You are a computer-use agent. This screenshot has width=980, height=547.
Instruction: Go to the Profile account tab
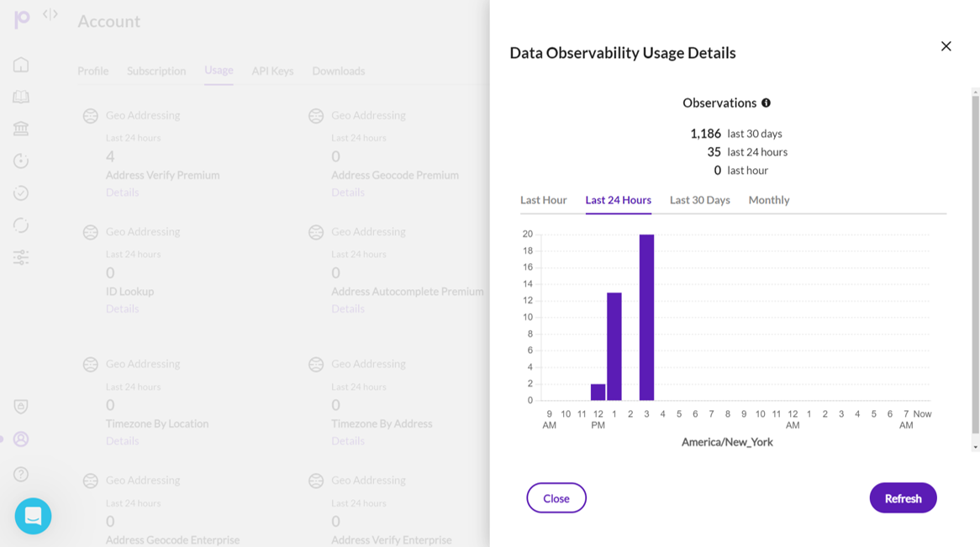point(93,71)
